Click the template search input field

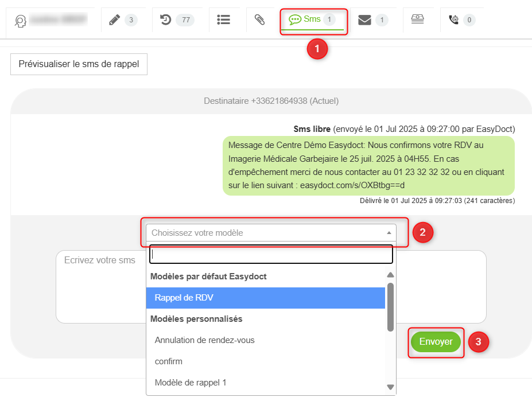click(271, 254)
